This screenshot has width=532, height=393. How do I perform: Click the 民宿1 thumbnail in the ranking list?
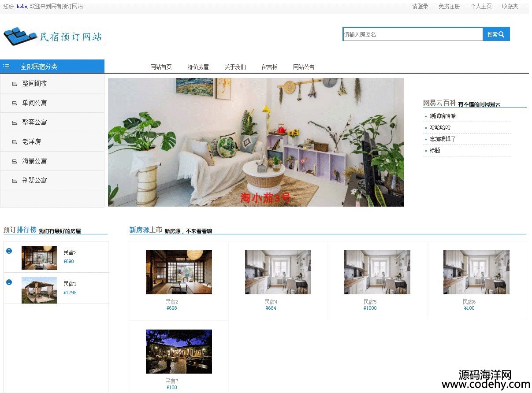(x=39, y=290)
